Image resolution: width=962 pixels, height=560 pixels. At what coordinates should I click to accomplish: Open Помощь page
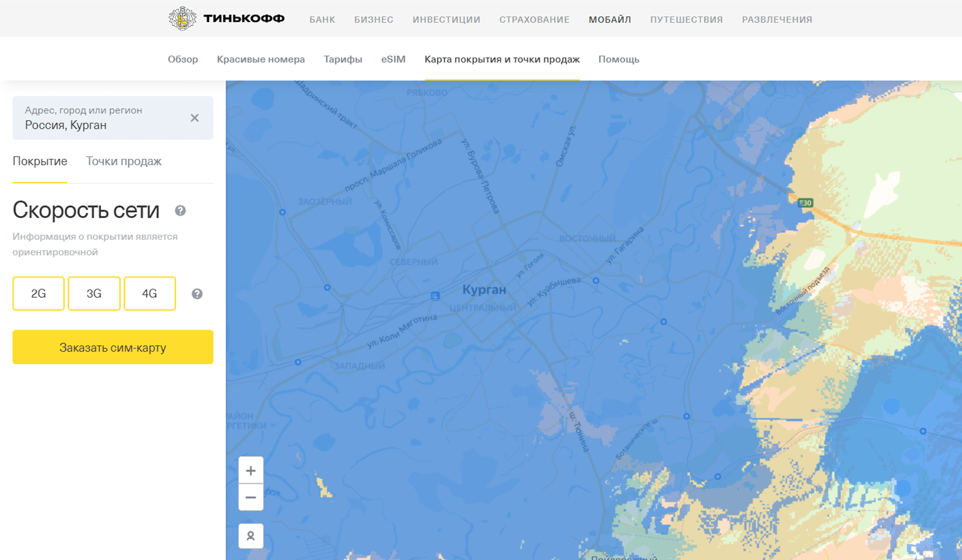[x=619, y=59]
